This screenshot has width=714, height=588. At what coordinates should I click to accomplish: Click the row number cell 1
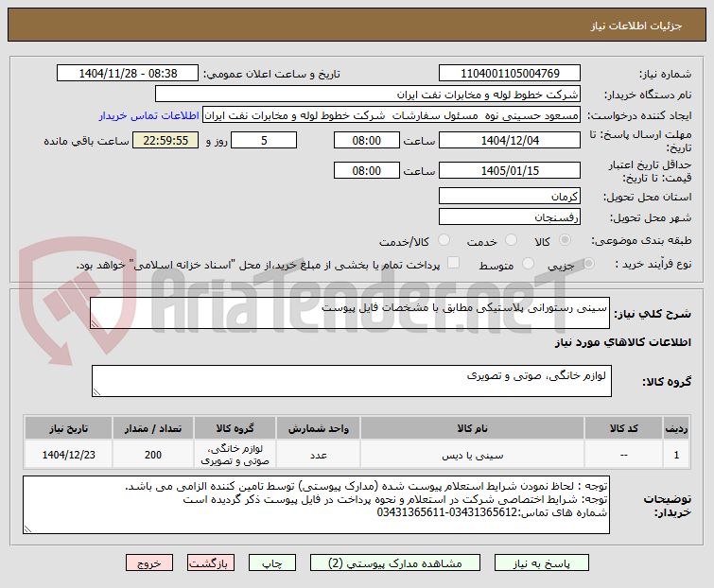[676, 455]
